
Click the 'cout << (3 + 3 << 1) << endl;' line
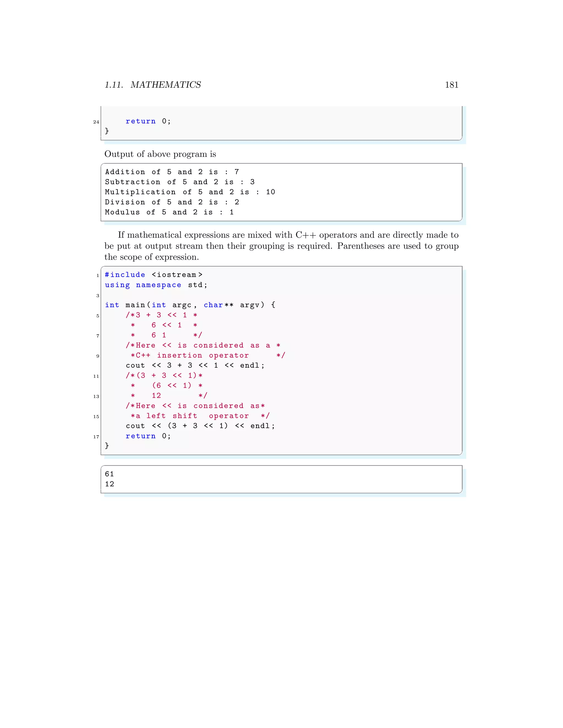[200, 426]
